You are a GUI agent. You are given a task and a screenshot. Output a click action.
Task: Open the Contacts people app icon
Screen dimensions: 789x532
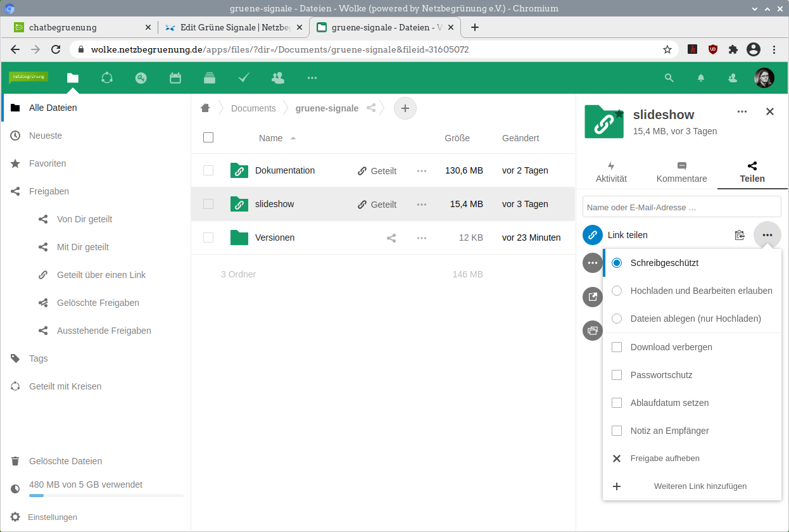[278, 78]
